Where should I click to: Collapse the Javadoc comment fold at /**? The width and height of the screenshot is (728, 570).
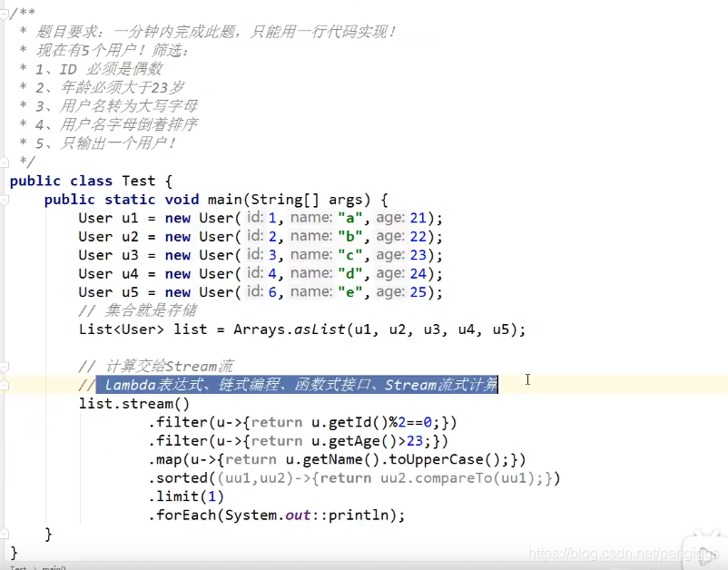(4, 14)
